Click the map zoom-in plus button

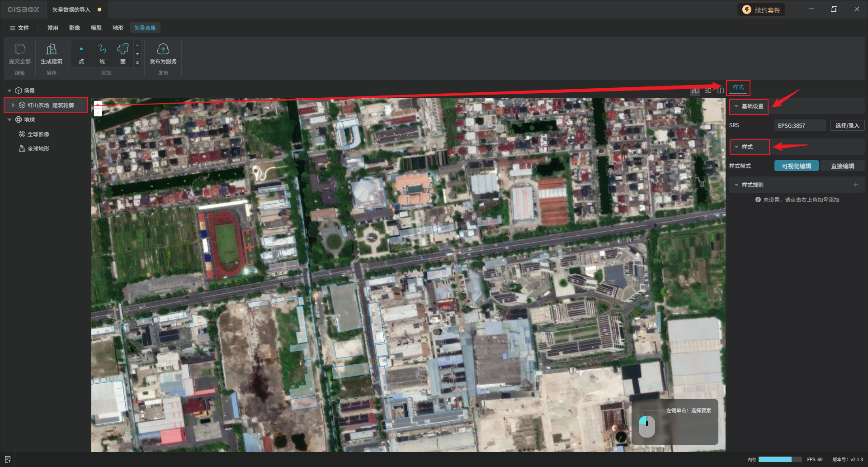[x=98, y=104]
